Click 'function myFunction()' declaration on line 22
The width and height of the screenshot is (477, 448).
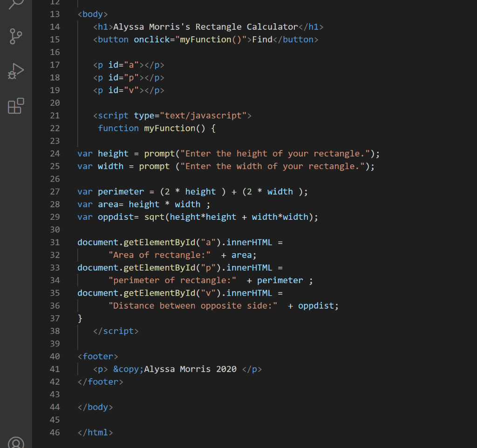tap(151, 129)
